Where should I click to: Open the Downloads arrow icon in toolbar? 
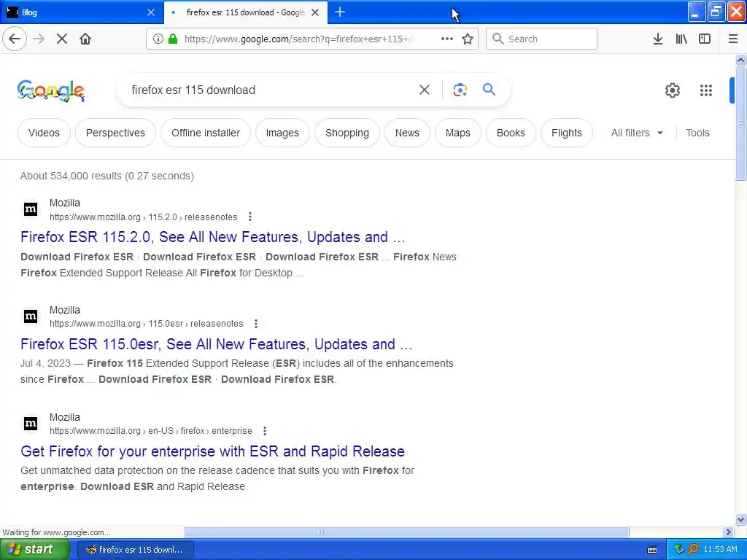(x=658, y=39)
